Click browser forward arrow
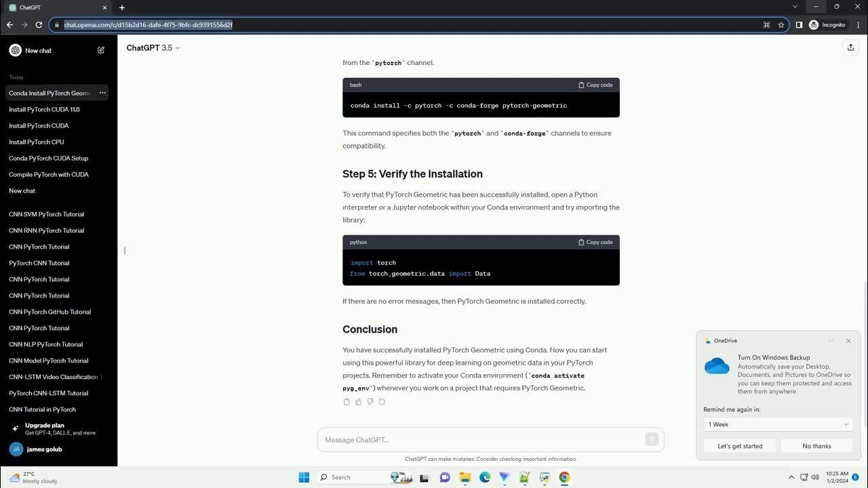Screen dimensions: 868x488 [x=24, y=24]
